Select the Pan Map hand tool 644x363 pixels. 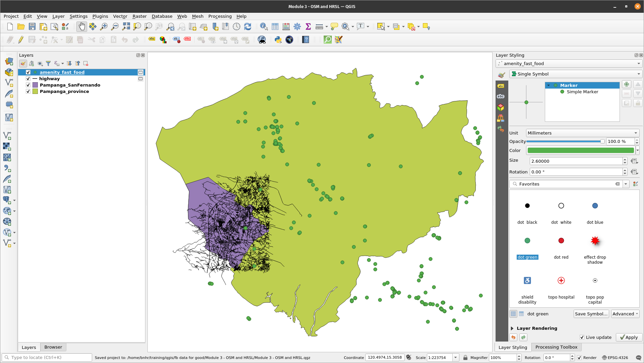[81, 27]
